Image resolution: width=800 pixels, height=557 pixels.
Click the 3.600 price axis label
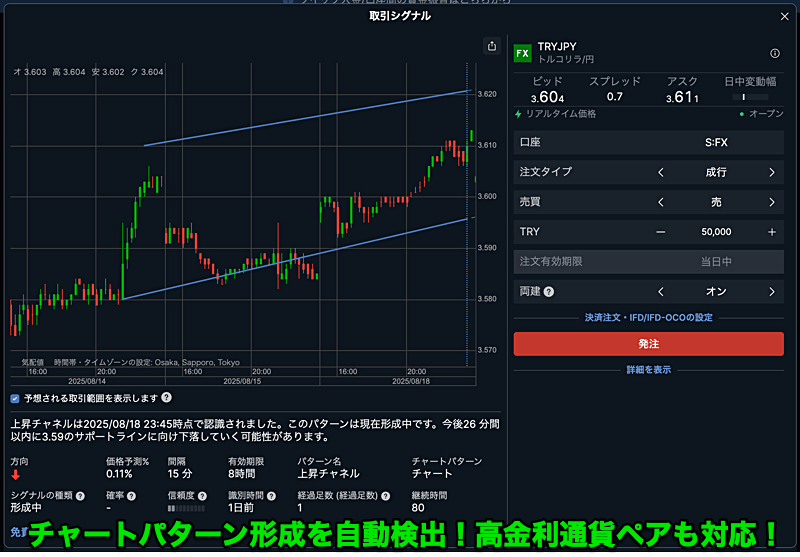pos(487,196)
